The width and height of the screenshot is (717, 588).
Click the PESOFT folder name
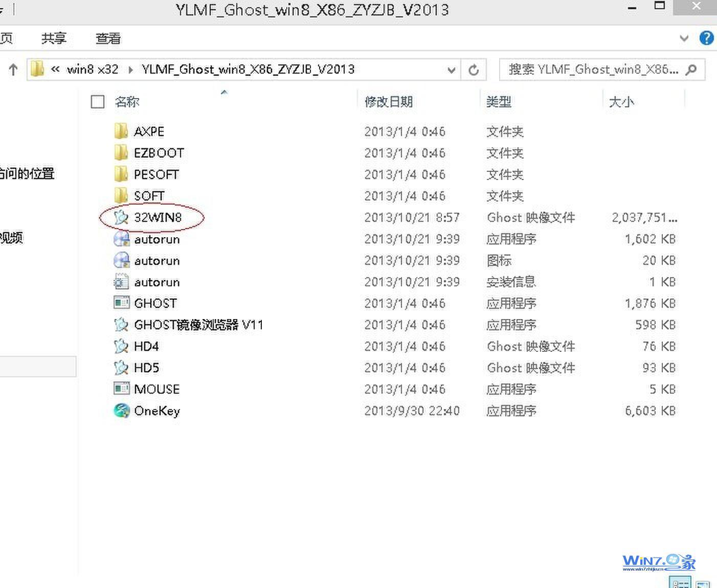pyautogui.click(x=156, y=174)
